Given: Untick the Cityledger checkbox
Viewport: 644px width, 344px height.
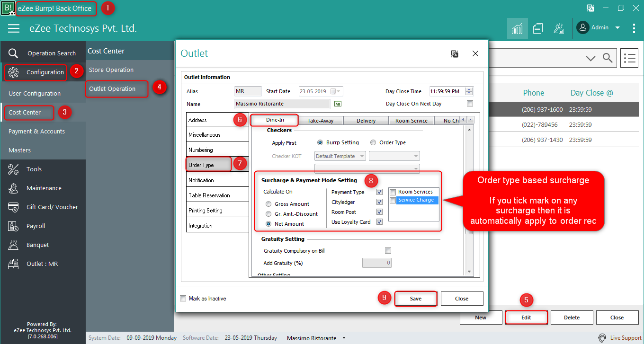Looking at the screenshot, I should [x=379, y=202].
